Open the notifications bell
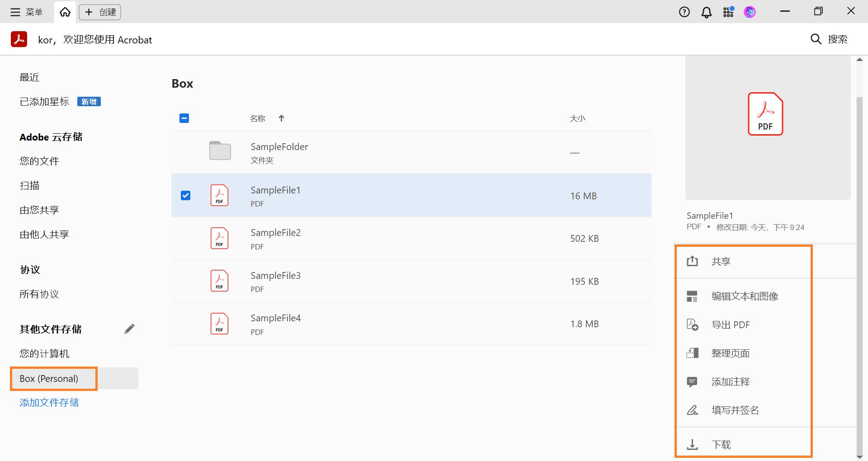The height and width of the screenshot is (461, 868). (706, 12)
